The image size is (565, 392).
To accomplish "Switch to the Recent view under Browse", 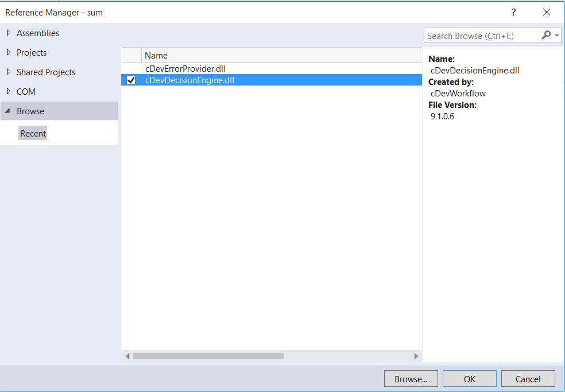I will (x=33, y=133).
